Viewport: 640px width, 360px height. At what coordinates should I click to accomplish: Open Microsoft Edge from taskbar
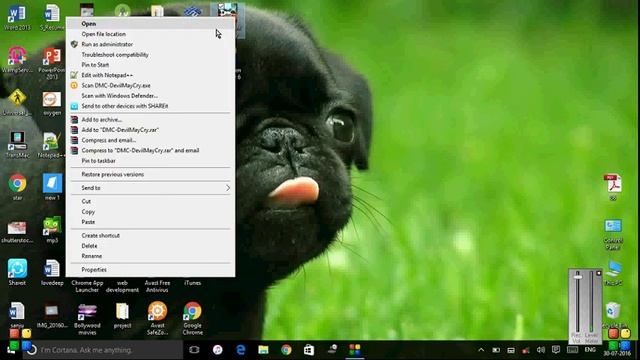[x=241, y=350]
